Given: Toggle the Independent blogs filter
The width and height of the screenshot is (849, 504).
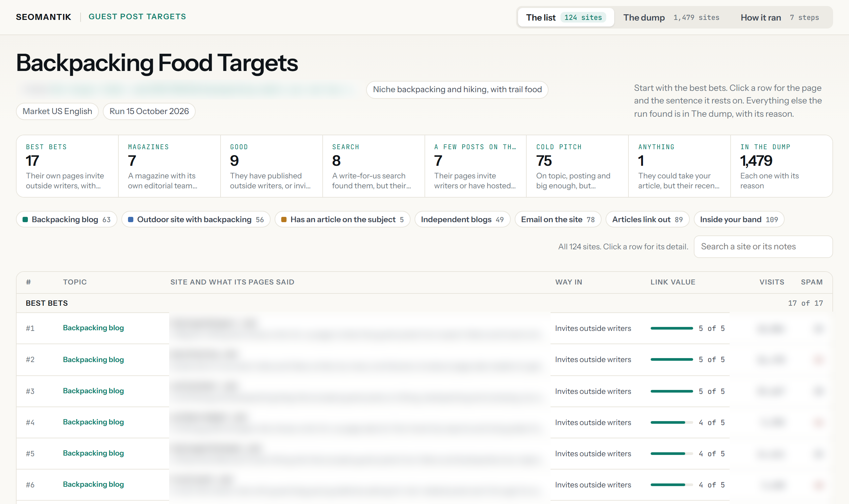Looking at the screenshot, I should tap(462, 220).
